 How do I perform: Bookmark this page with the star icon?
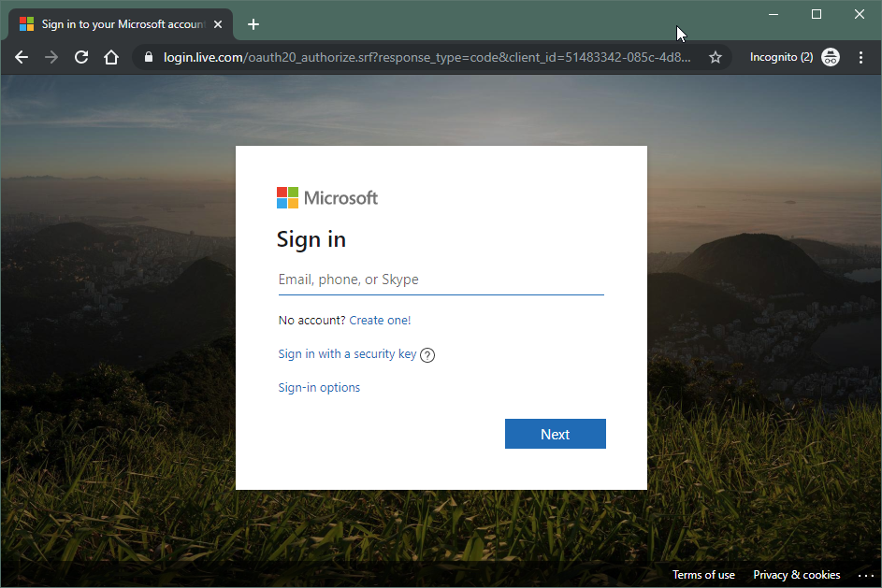(x=716, y=57)
